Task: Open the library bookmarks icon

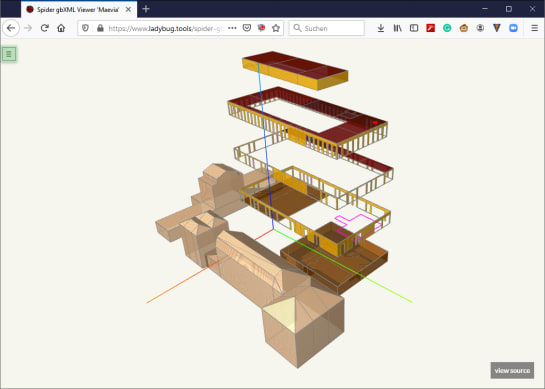Action: click(398, 28)
